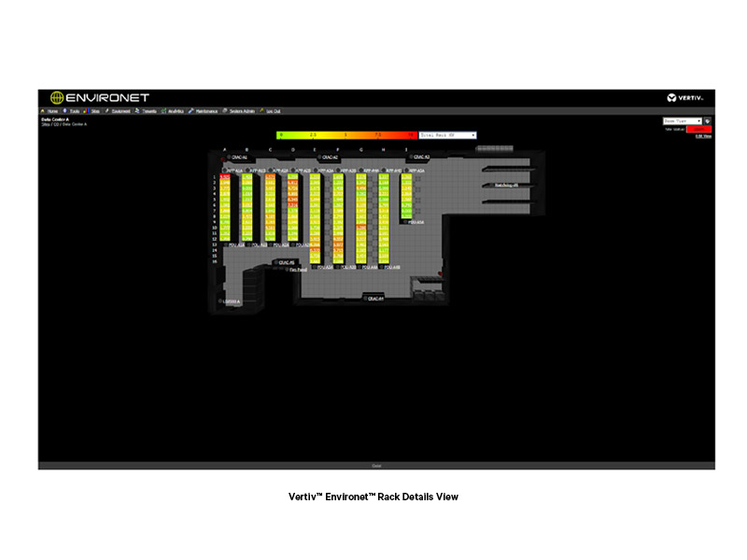Viewport: 747px width, 560px height.
Task: Select the CRAC-A1 unit marker
Action: [x=227, y=158]
